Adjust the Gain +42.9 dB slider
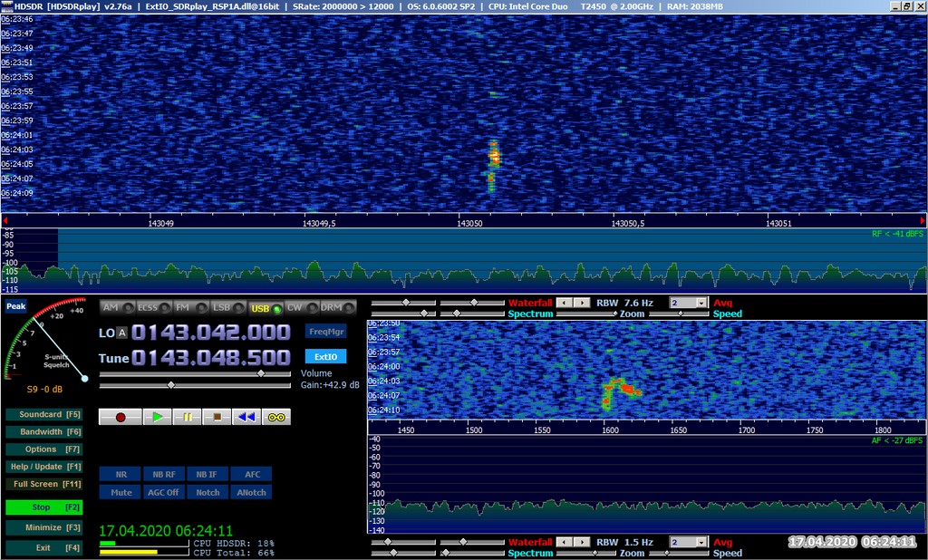This screenshot has height=560, width=928. (x=196, y=385)
